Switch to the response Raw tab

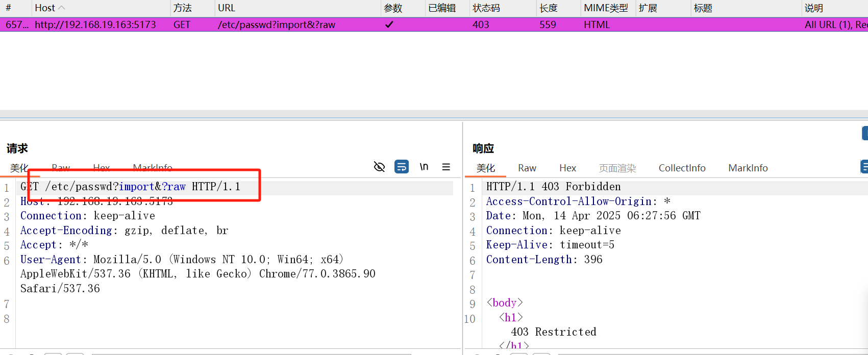coord(527,168)
